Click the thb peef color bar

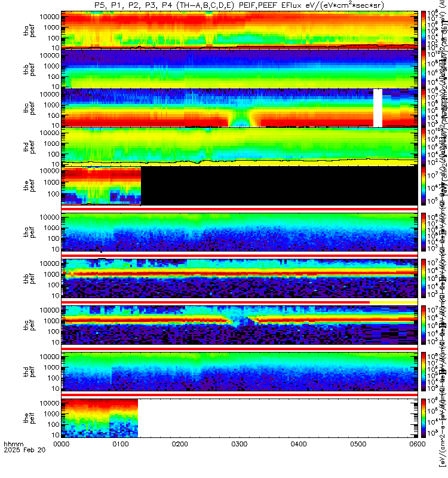pos(424,69)
